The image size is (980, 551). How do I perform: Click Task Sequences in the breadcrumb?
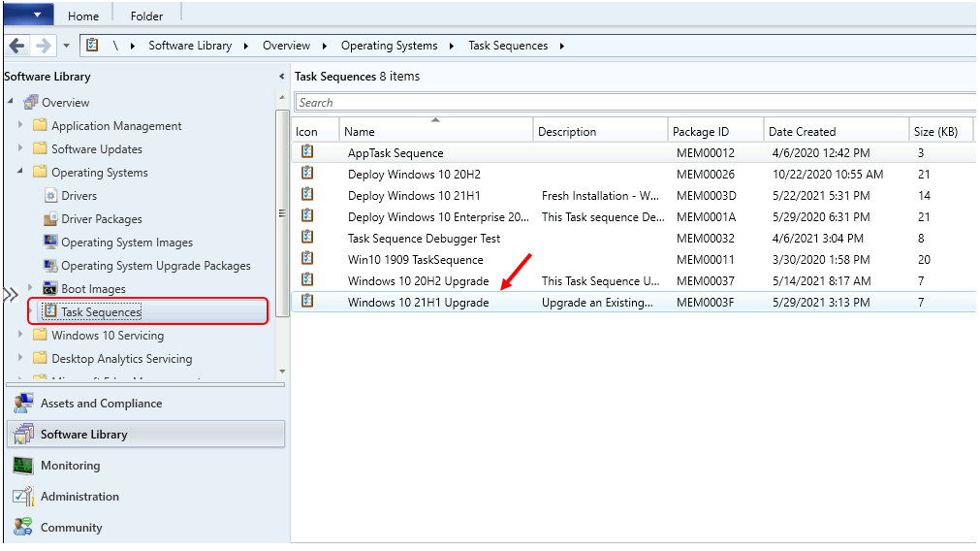[x=508, y=46]
